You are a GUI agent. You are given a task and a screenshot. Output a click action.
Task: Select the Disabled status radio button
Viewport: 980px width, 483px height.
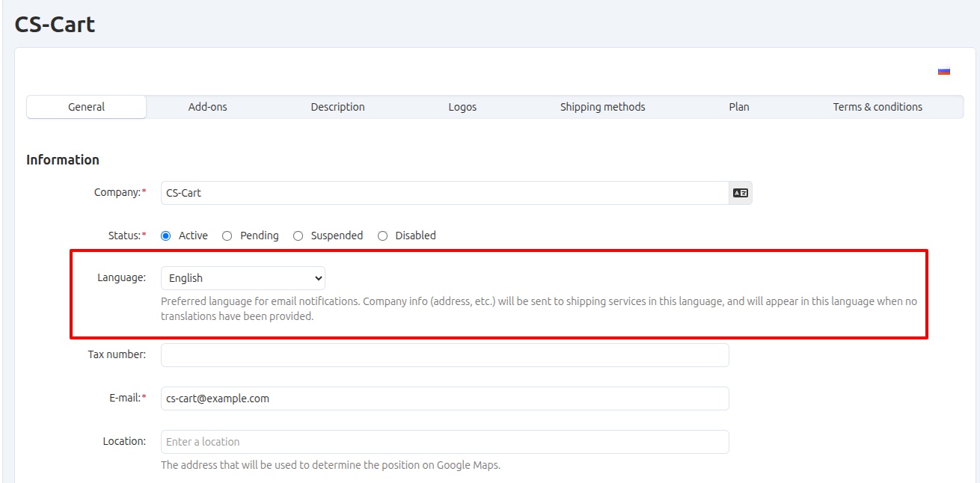point(383,236)
